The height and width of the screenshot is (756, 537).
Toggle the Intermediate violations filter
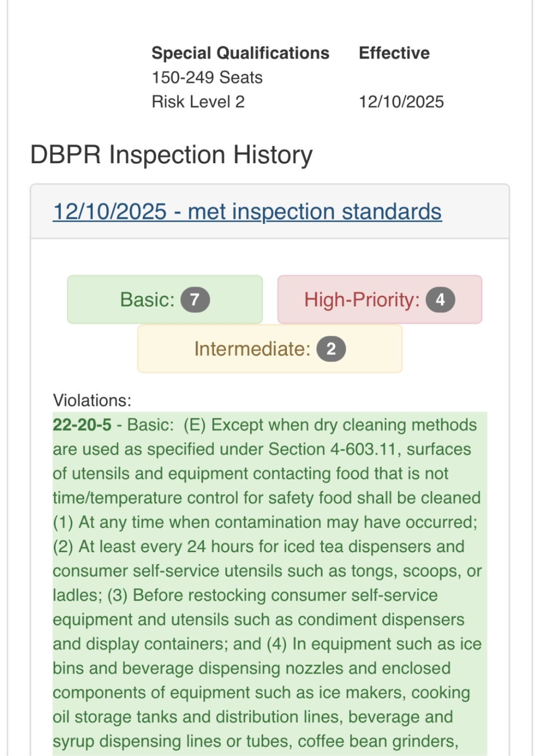click(x=270, y=349)
